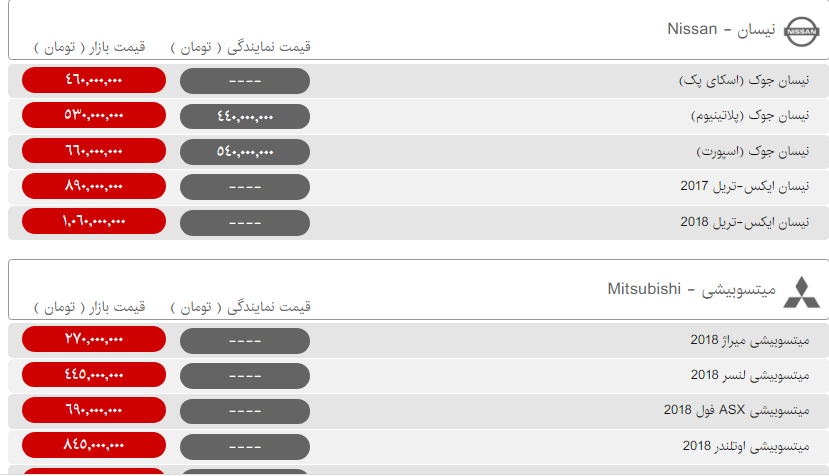Click the gray dealer price of Juke Sport
829x476 pixels.
(x=244, y=151)
